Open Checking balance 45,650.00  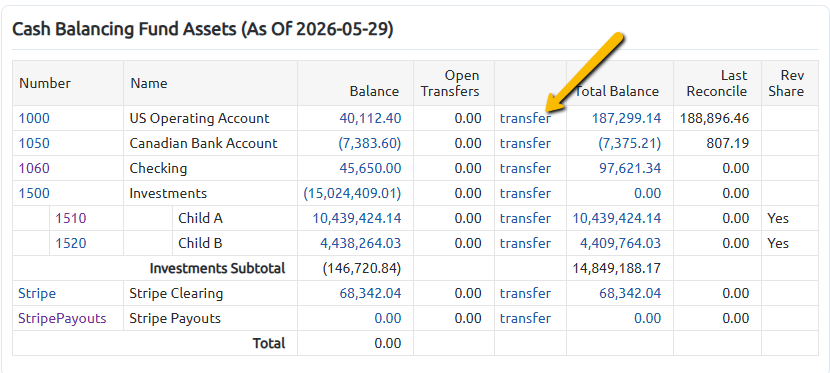370,169
